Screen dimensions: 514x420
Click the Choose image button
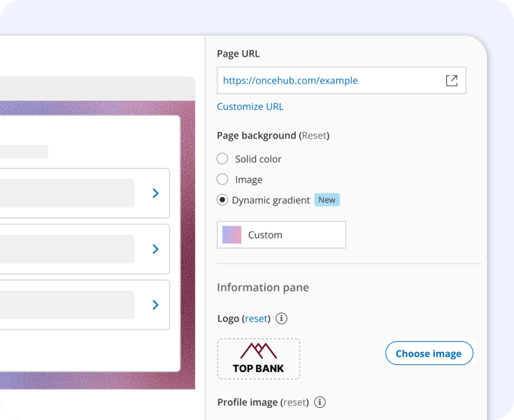429,353
